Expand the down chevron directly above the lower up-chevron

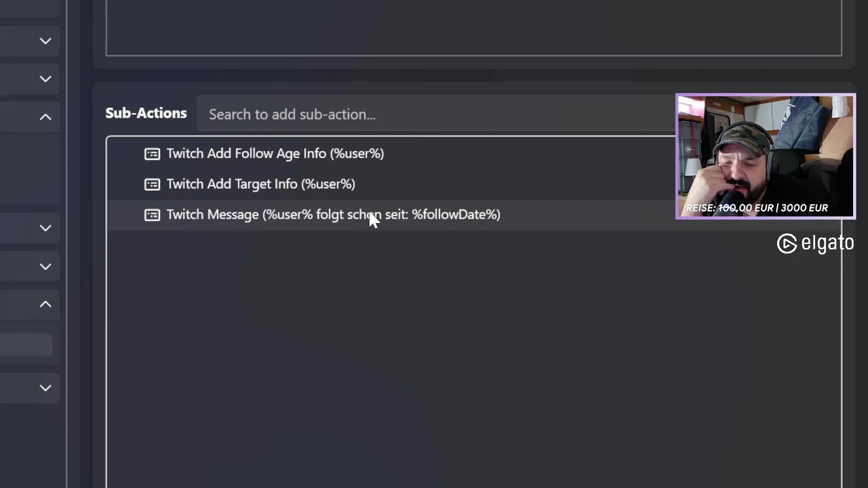[45, 266]
